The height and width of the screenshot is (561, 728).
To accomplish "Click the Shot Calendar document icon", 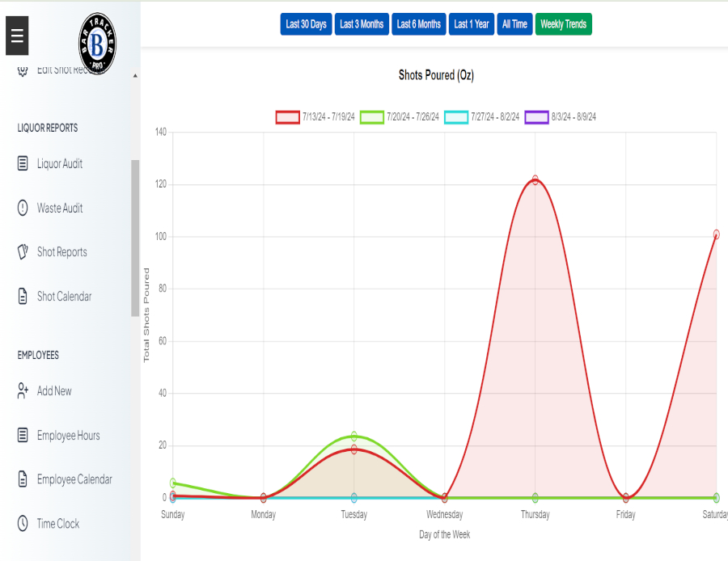I will coord(23,297).
